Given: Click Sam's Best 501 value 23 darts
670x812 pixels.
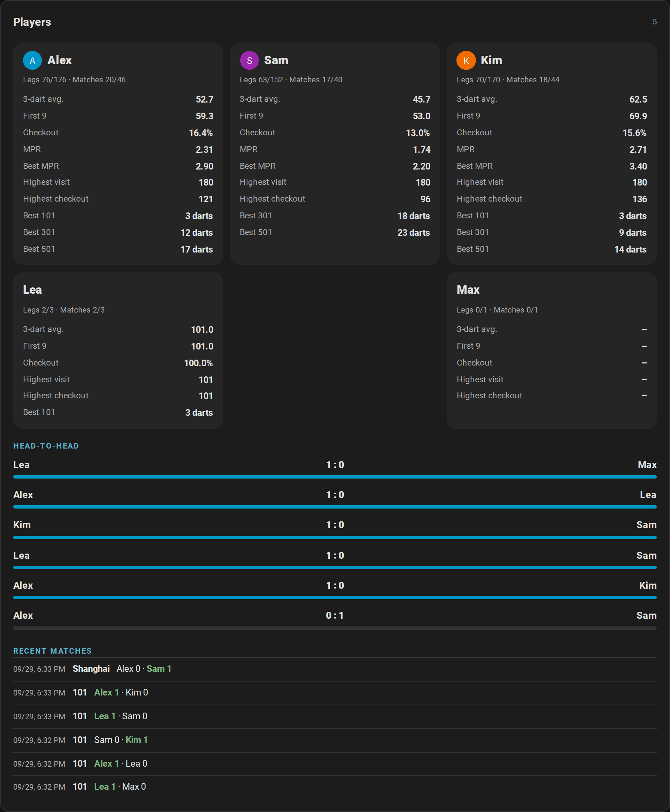Looking at the screenshot, I should [x=414, y=233].
